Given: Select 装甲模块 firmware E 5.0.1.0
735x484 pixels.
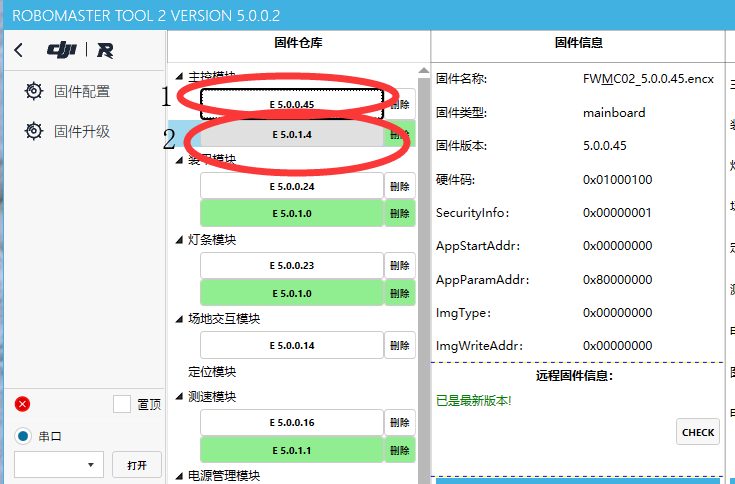Looking at the screenshot, I should click(x=292, y=214).
